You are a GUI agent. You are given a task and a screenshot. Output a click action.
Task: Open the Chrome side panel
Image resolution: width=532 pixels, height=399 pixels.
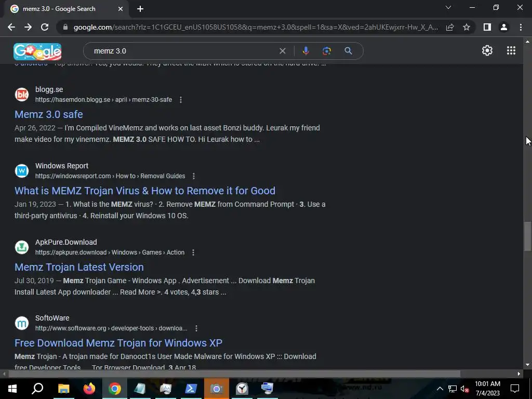coord(487,27)
